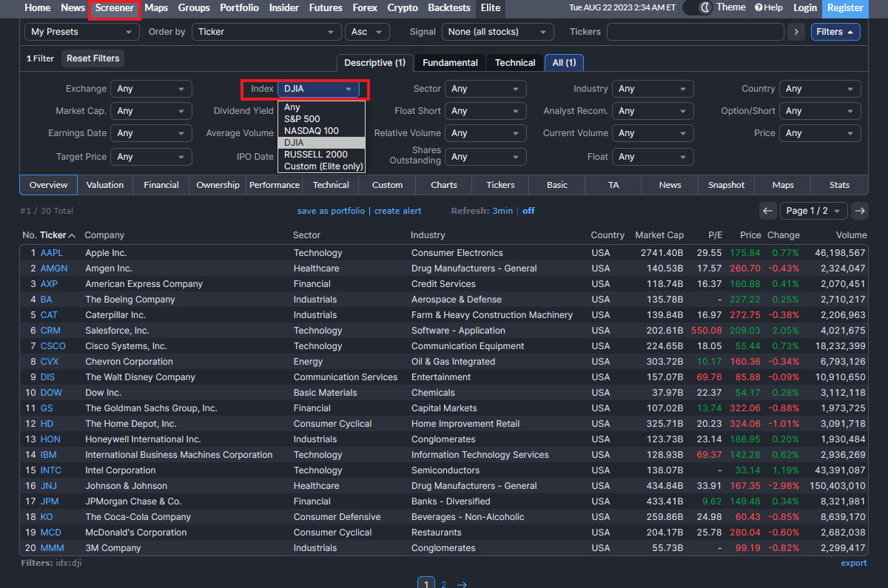The image size is (888, 588).
Task: Click pagination next arrow at bottom
Action: [x=462, y=584]
